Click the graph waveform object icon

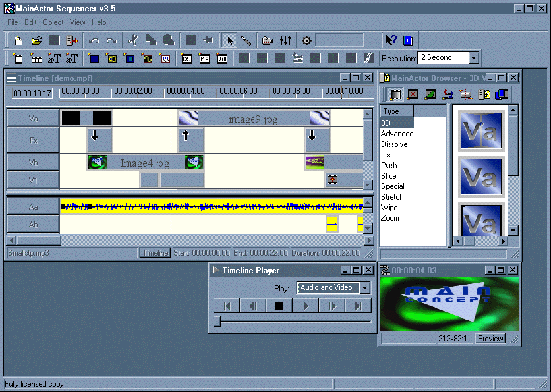coord(165,58)
